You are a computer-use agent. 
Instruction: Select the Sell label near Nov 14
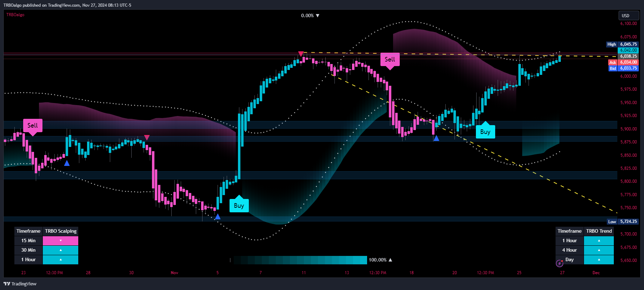390,60
